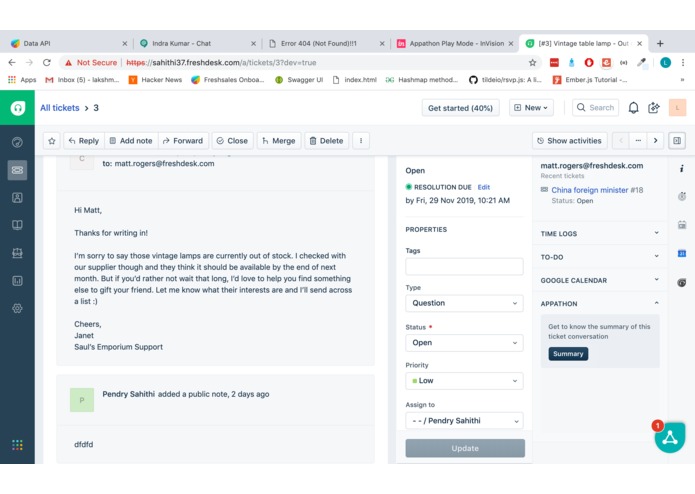Open the Priority dropdown showing Low
The height and width of the screenshot is (494, 695).
[464, 381]
